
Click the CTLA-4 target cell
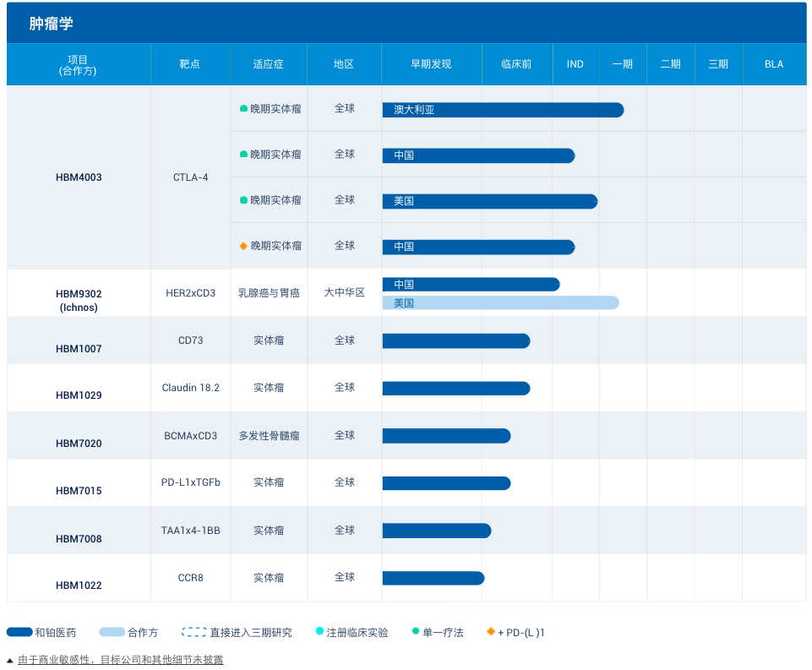pos(191,177)
